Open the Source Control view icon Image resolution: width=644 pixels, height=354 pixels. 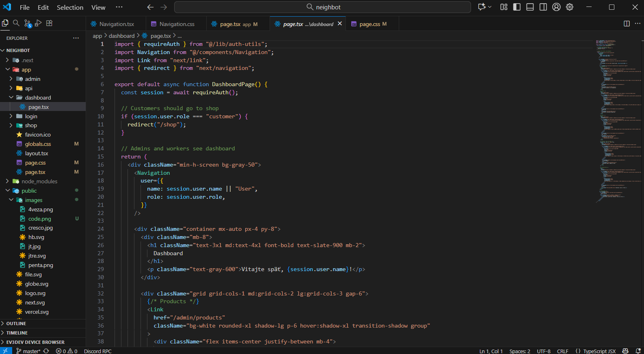[27, 24]
